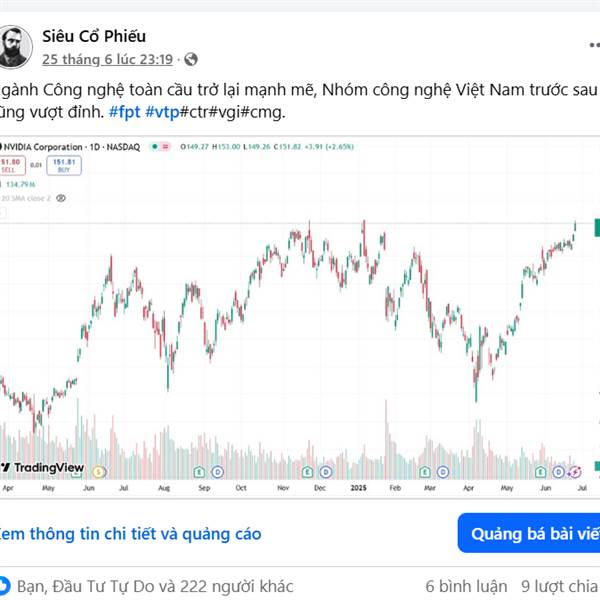
Task: Click the Quảng bá bài viết button
Action: coord(529,533)
